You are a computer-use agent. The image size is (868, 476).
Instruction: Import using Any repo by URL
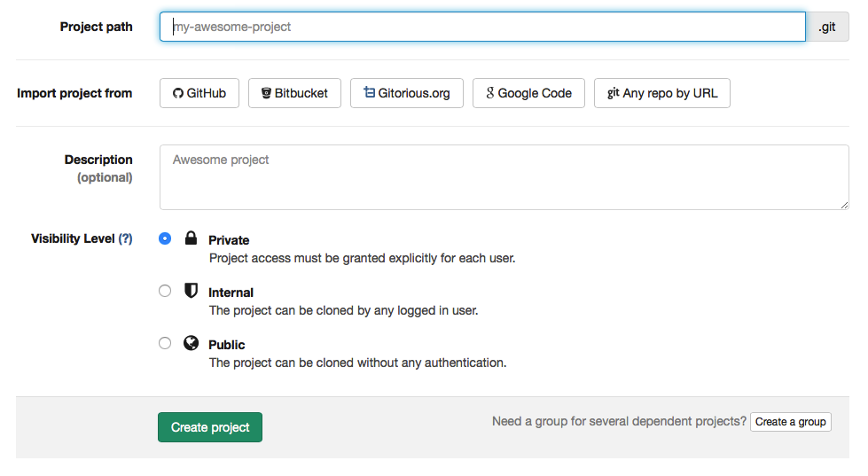(x=662, y=93)
